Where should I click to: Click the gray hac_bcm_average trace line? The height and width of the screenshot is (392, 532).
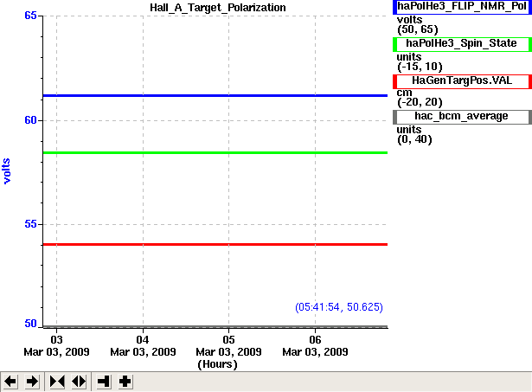point(215,327)
